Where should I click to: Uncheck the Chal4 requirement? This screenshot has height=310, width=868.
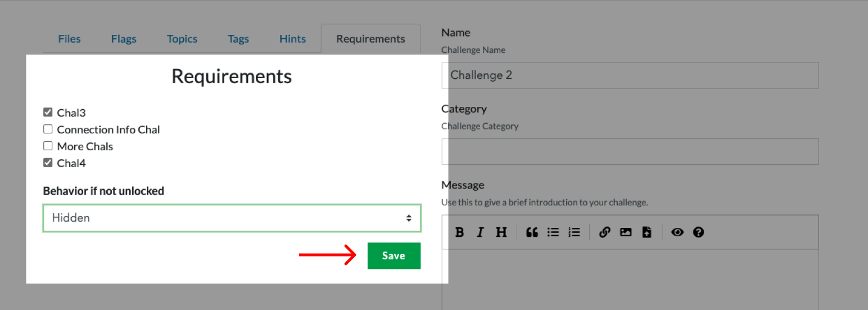(48, 163)
